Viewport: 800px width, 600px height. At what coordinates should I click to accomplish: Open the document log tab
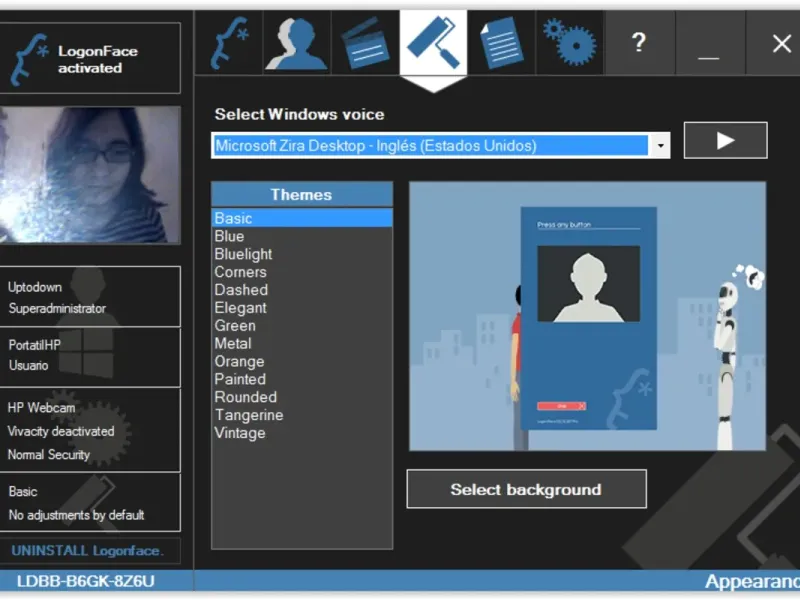pos(502,43)
